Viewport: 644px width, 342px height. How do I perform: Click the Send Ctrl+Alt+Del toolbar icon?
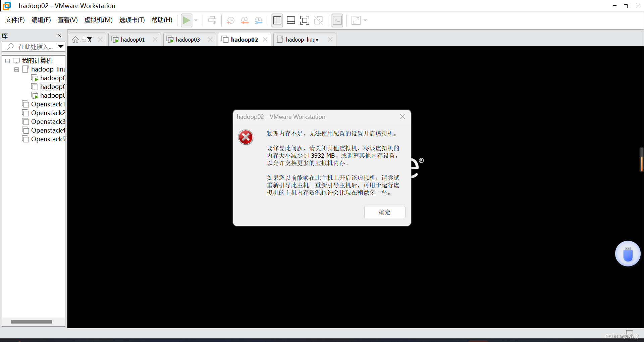pos(212,20)
